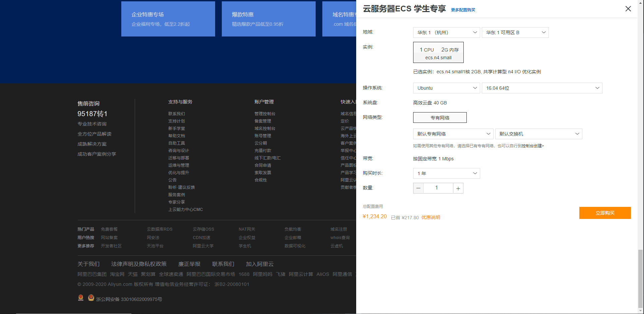Open 帮助文档 footer link

coord(177,136)
